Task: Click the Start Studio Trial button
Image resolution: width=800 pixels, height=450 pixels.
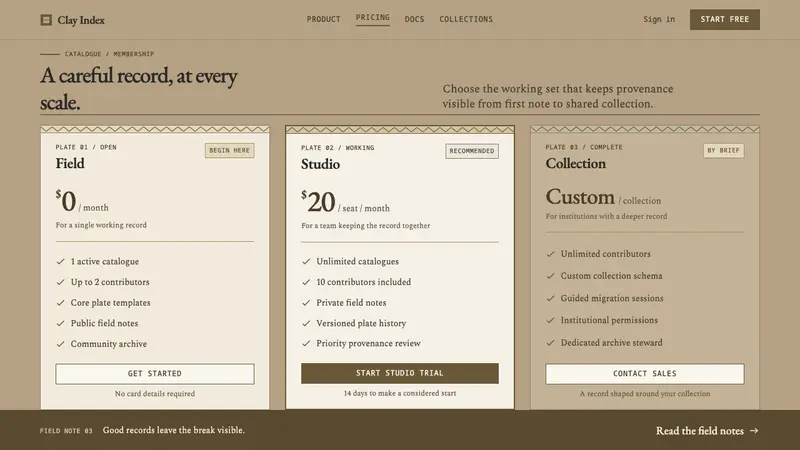Action: [400, 373]
